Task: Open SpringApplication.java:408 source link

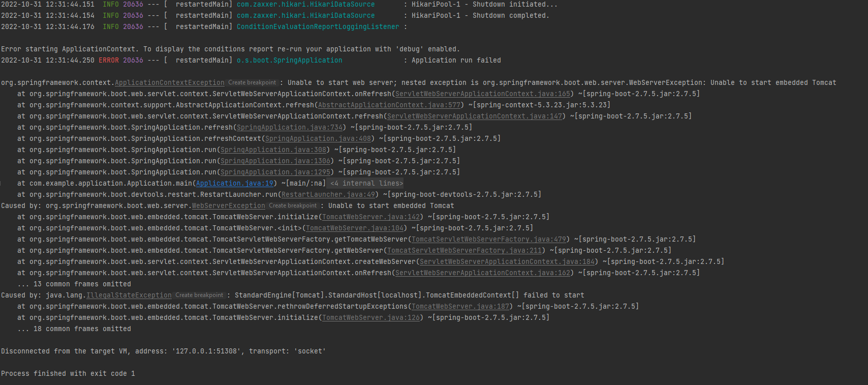Action: 318,138
